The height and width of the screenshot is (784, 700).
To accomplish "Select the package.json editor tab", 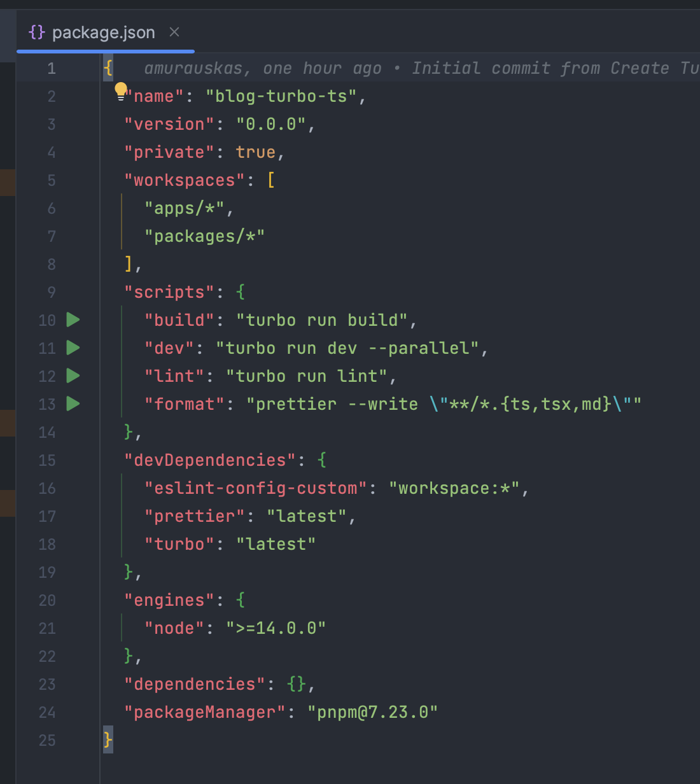I will (103, 32).
